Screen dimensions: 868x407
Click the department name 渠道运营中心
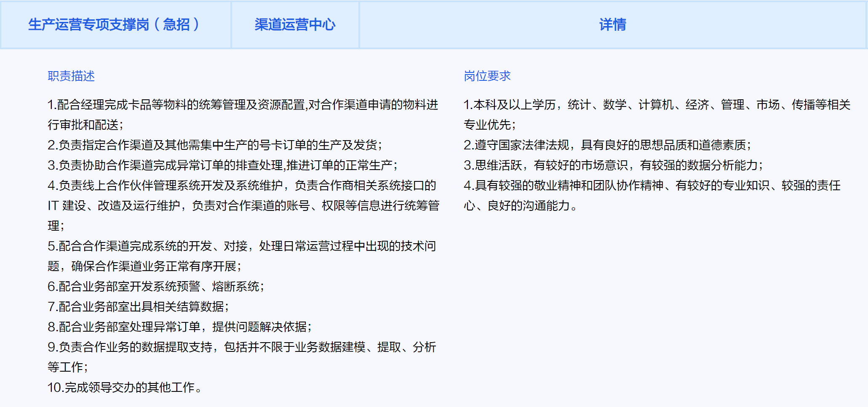[x=295, y=24]
